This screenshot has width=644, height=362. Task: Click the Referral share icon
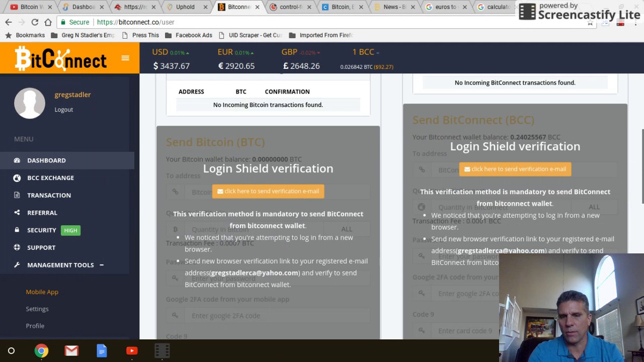[17, 213]
